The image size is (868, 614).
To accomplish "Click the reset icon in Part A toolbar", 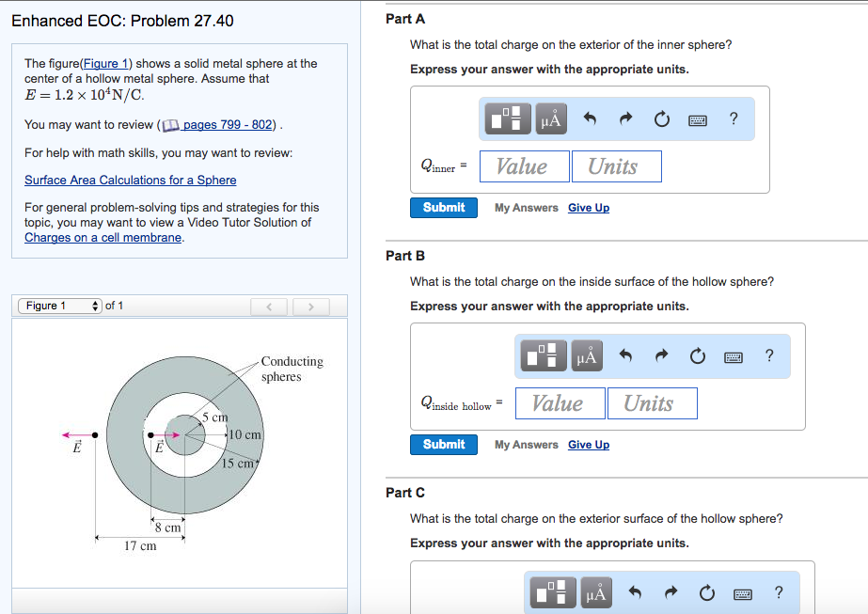I will (661, 119).
